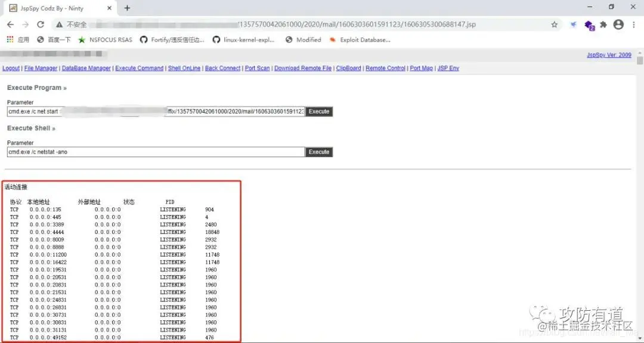Select the 活动连接 heading text
644x343 pixels.
click(16, 187)
